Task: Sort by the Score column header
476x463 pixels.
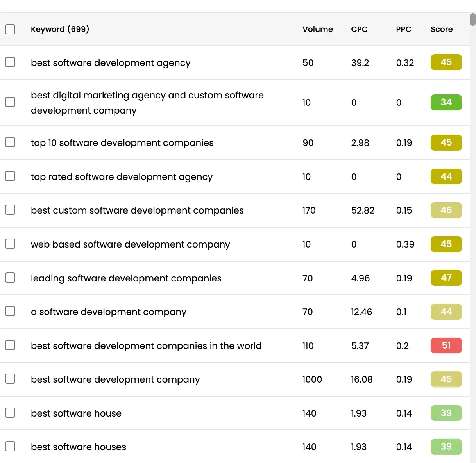Action: (442, 29)
